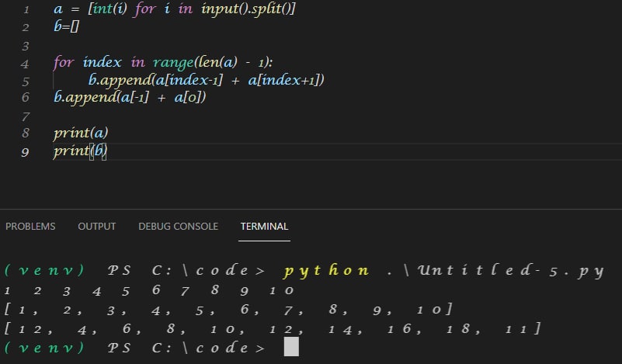Click 'range' in the for loop line
The width and height of the screenshot is (622, 364).
click(173, 62)
